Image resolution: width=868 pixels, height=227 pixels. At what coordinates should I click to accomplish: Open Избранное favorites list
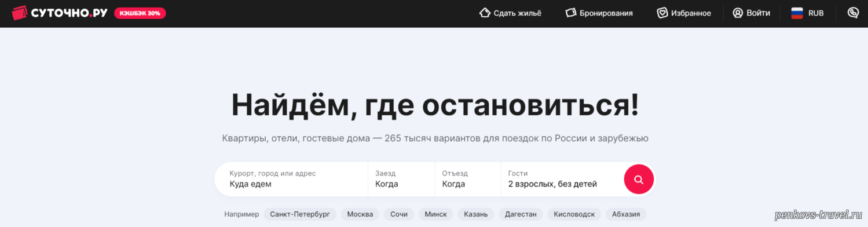pos(684,13)
